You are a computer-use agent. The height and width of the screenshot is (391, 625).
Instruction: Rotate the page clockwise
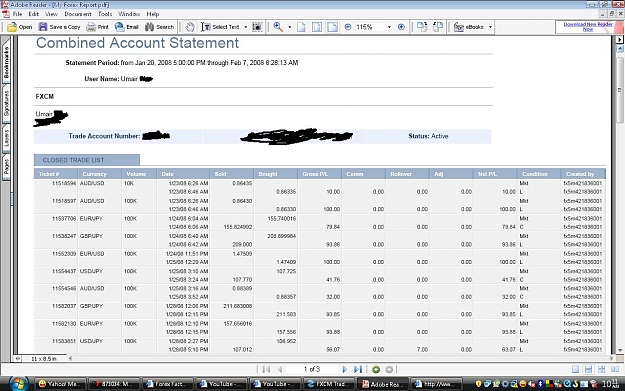(422, 27)
